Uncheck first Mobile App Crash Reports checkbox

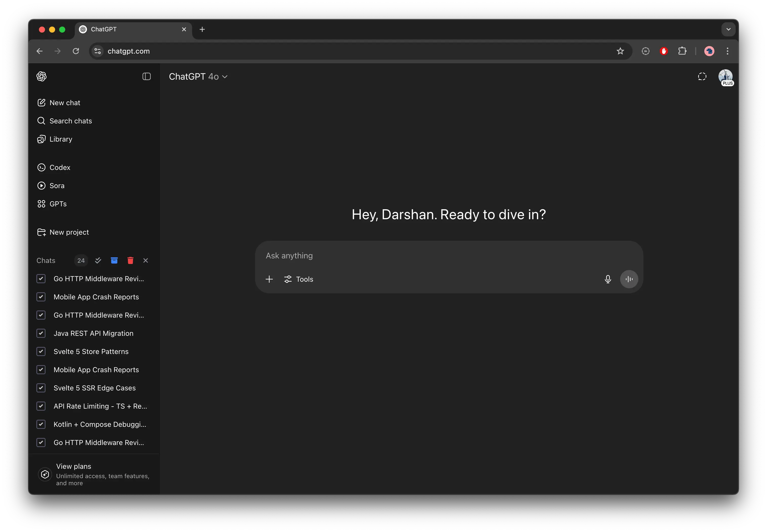(x=41, y=297)
